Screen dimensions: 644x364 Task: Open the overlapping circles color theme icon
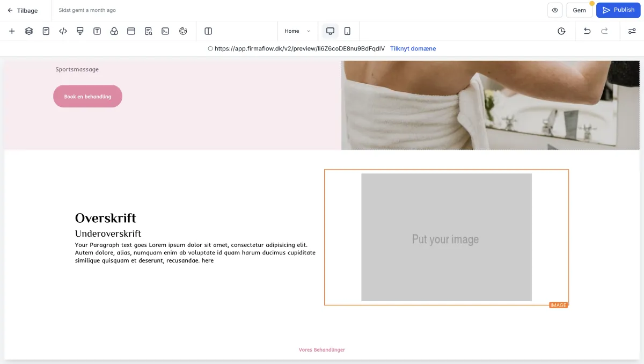(x=114, y=31)
